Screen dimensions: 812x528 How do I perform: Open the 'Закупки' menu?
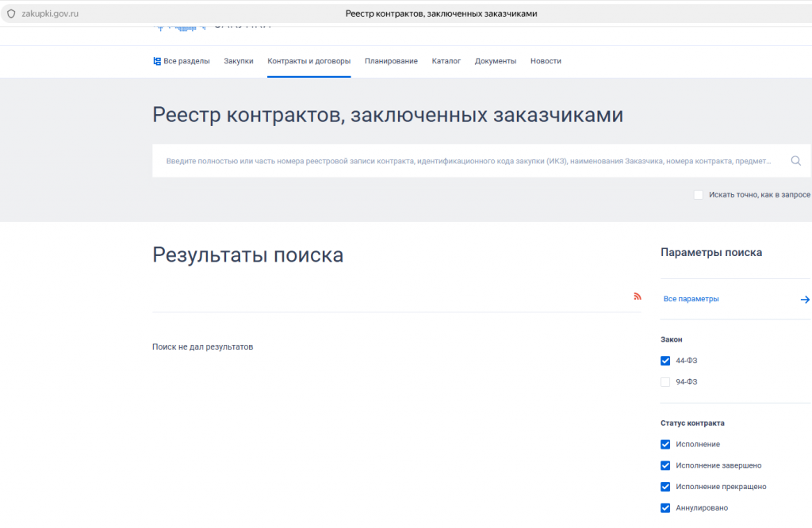(x=239, y=61)
